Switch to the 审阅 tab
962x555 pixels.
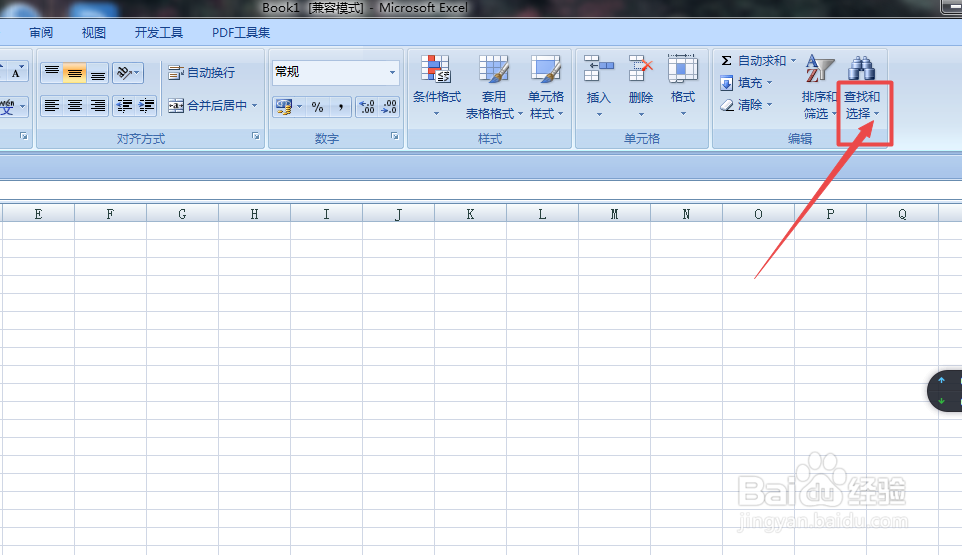(x=41, y=33)
